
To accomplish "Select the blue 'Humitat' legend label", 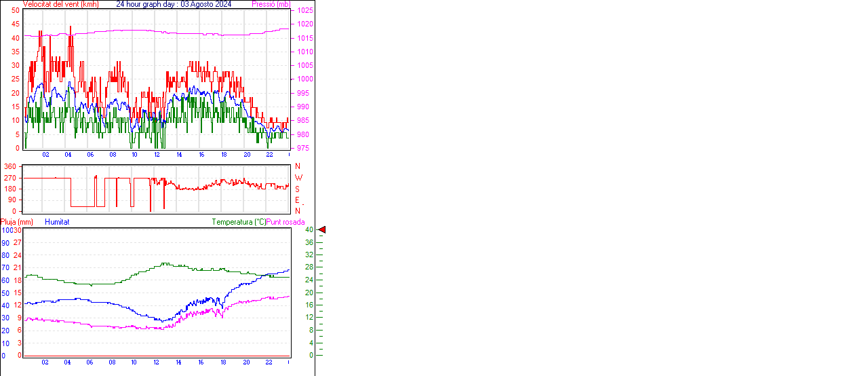I will (57, 222).
